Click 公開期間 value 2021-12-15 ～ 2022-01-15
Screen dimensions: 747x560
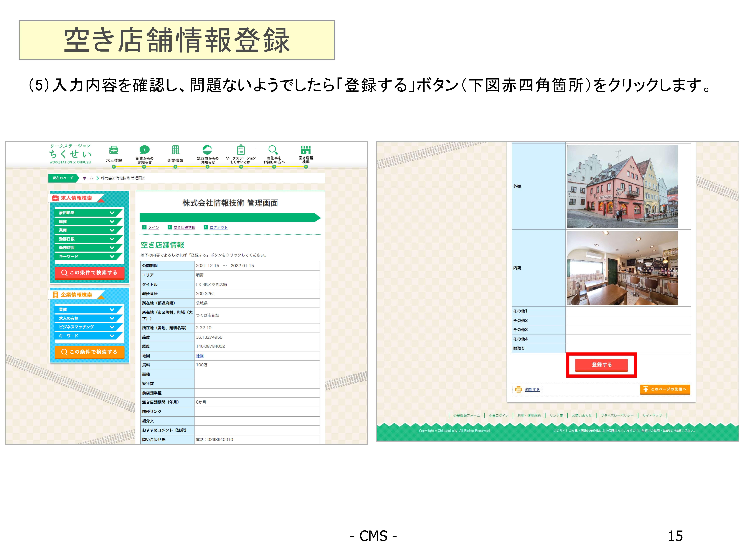pos(225,266)
